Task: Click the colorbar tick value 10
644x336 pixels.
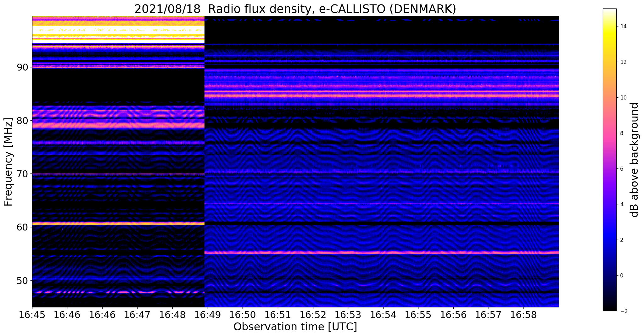Action: [623, 98]
